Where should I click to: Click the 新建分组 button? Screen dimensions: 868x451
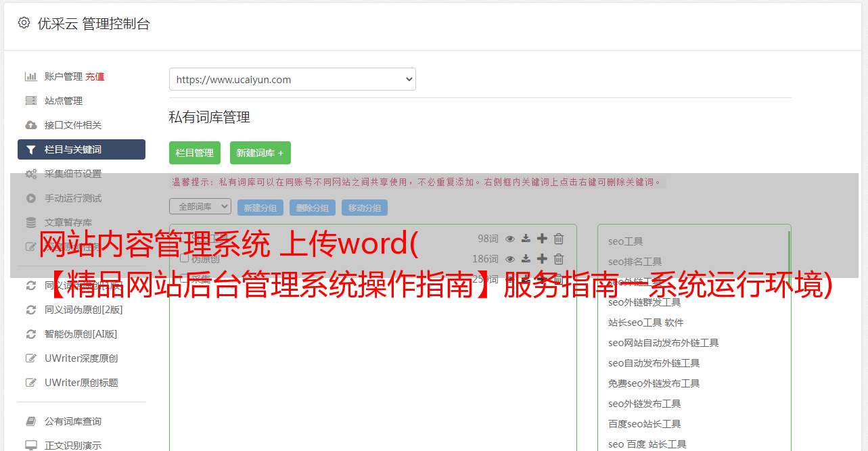pyautogui.click(x=260, y=208)
